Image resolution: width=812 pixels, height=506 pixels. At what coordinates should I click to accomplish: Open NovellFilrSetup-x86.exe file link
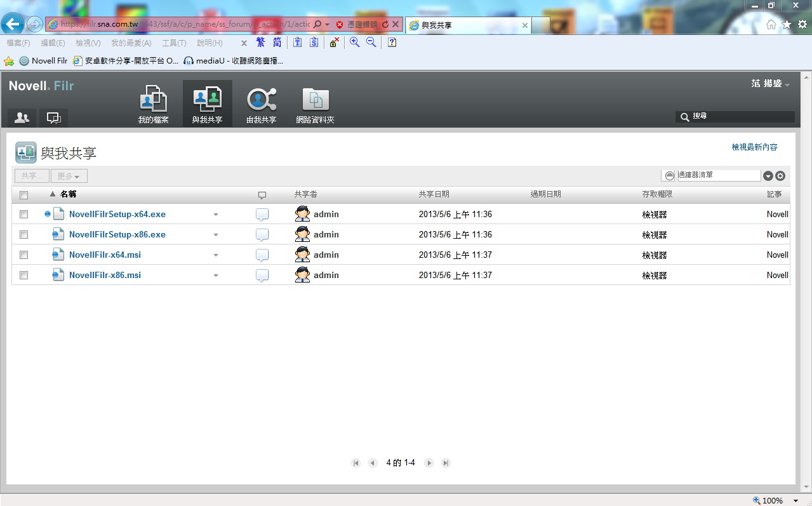tap(117, 235)
